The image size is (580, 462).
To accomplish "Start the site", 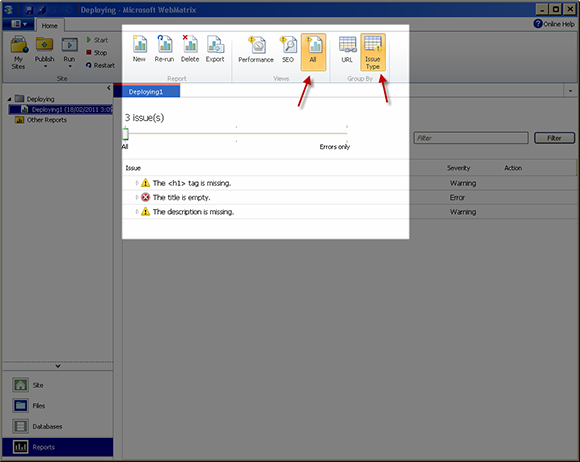I will tap(97, 40).
